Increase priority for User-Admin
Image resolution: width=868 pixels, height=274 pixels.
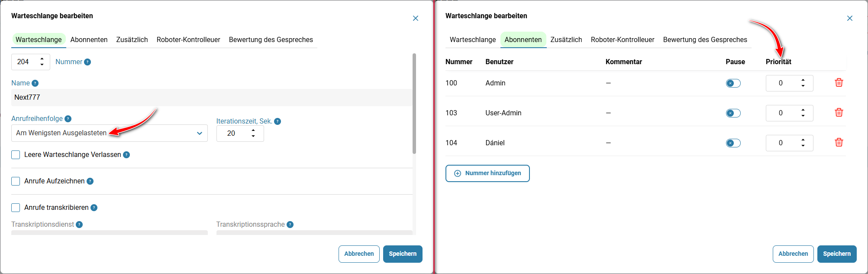(x=803, y=110)
